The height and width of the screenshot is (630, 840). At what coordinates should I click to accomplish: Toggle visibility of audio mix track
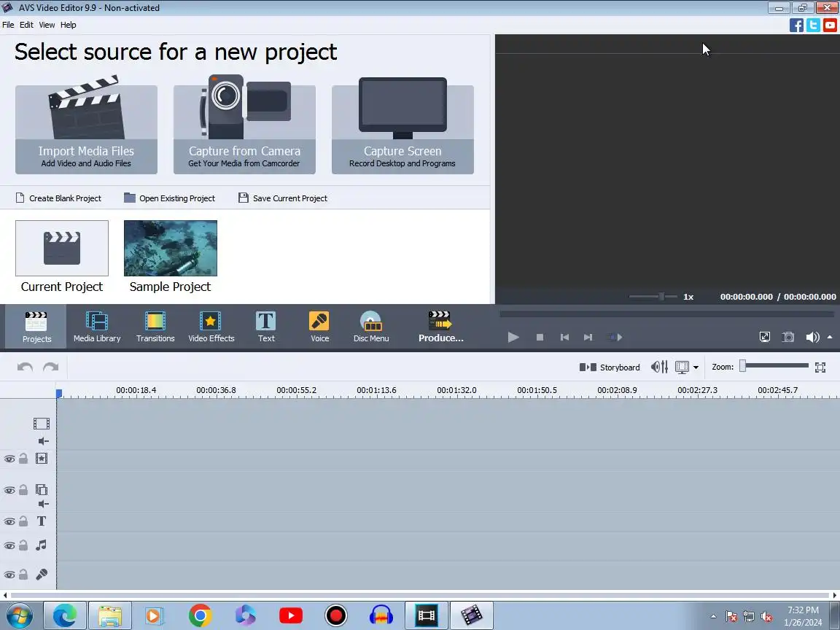[9, 546]
